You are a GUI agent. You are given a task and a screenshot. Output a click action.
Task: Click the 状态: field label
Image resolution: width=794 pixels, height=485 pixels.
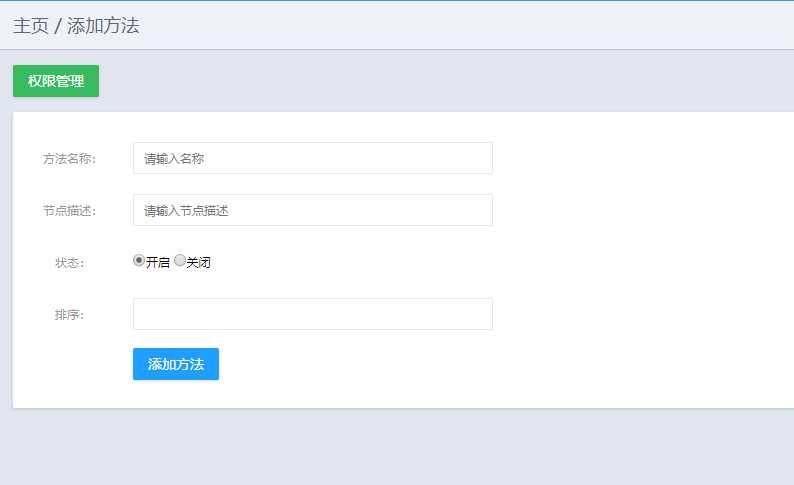[69, 263]
